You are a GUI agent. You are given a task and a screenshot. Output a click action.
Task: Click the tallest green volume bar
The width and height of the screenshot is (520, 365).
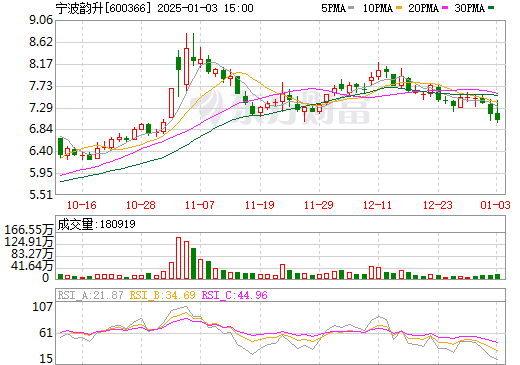[x=193, y=263]
